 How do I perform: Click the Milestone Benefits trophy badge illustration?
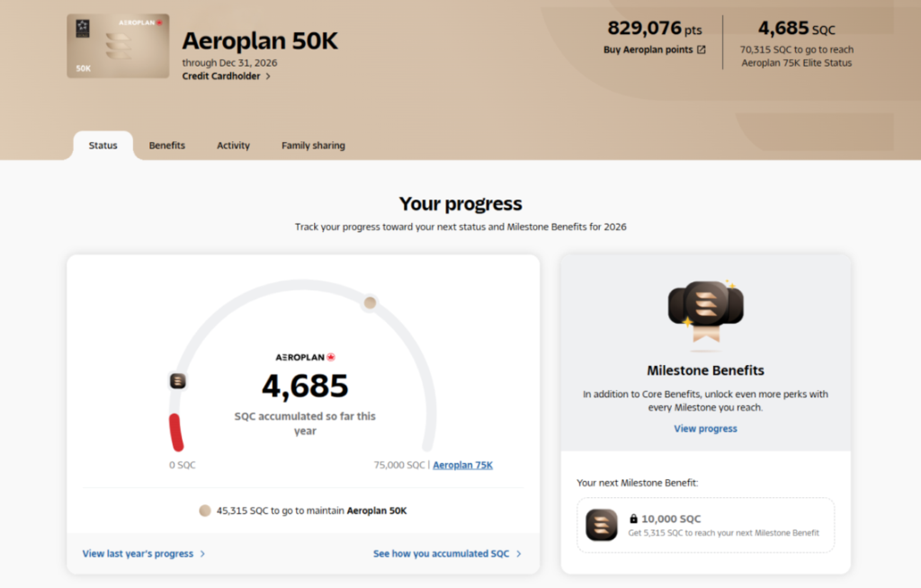coord(704,311)
